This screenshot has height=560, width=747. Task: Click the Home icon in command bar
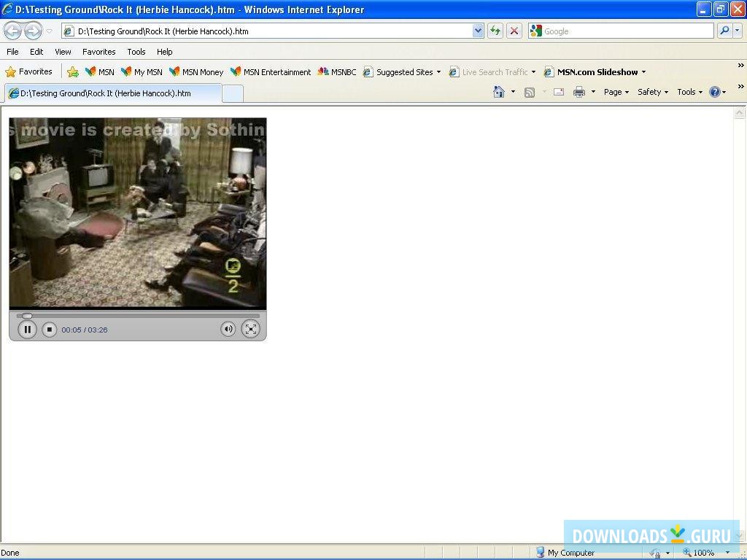pos(499,92)
